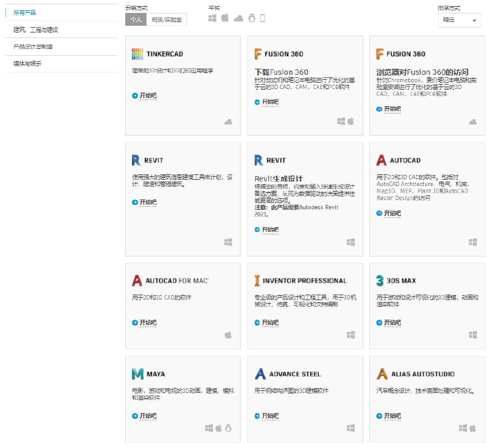Click 开始吧 on AutoCAD for Mac card
The image size is (491, 448).
tap(148, 323)
